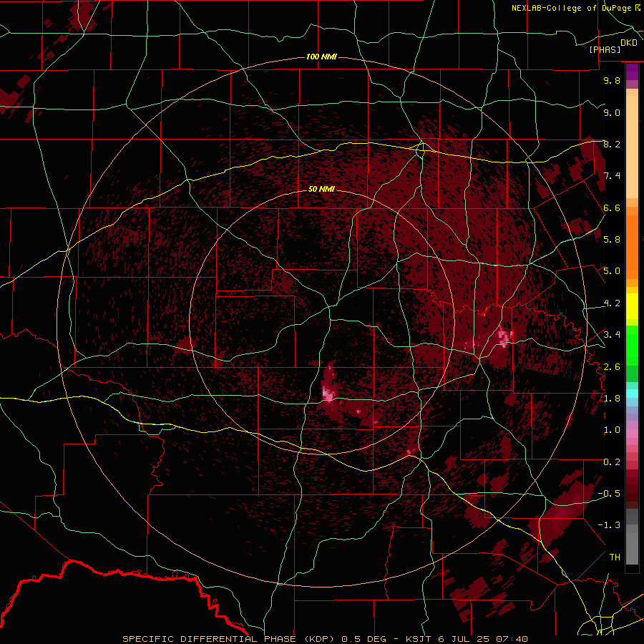Click the SPECIFIC DIFFERENTIAL PHASE (KDP) caption
This screenshot has width=644, height=644.
[230, 639]
